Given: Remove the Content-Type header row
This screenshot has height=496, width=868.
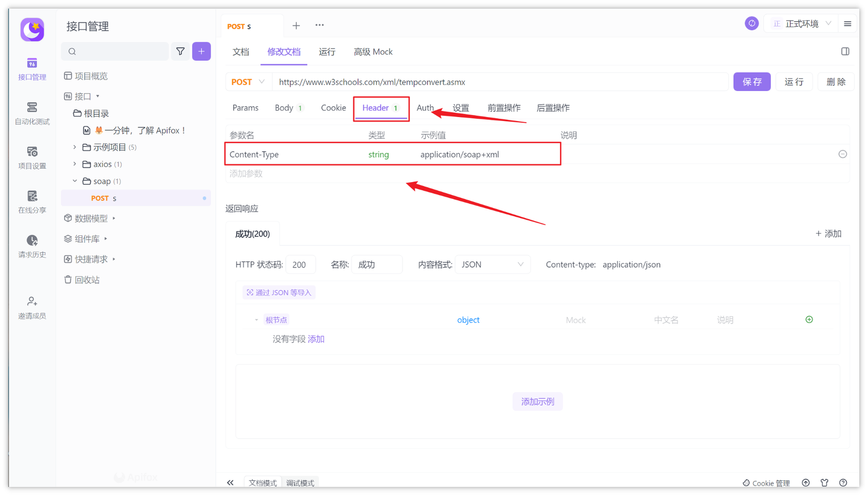Looking at the screenshot, I should click(x=843, y=154).
